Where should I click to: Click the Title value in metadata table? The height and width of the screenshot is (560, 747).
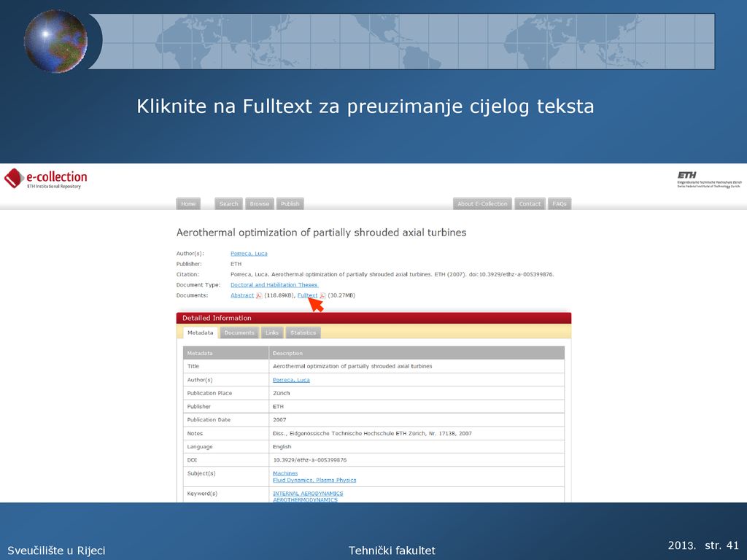[x=352, y=366]
